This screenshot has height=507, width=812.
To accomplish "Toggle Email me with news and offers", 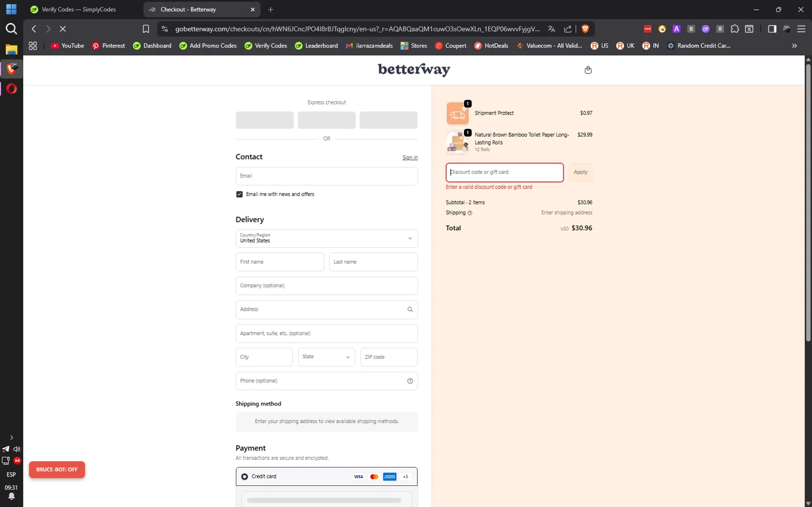I will tap(239, 194).
